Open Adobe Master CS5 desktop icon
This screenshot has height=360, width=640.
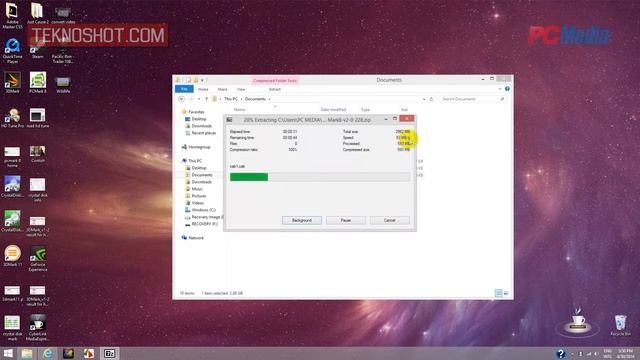[x=12, y=16]
